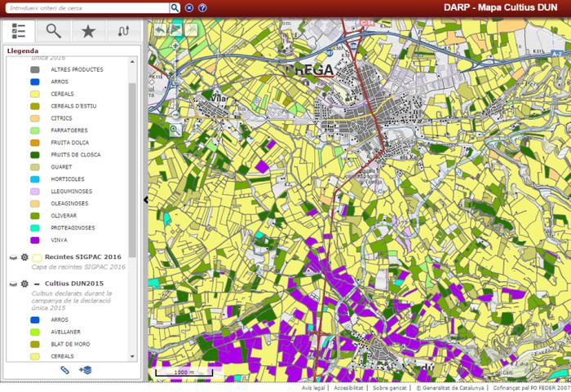The image size is (571, 392).
Task: Clear the search with the X icon
Action: click(x=188, y=7)
